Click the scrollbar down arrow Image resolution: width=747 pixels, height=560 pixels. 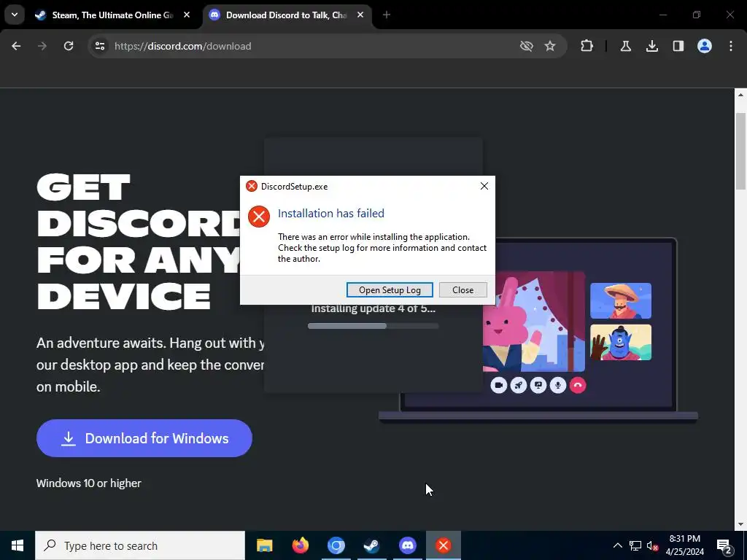pyautogui.click(x=740, y=524)
